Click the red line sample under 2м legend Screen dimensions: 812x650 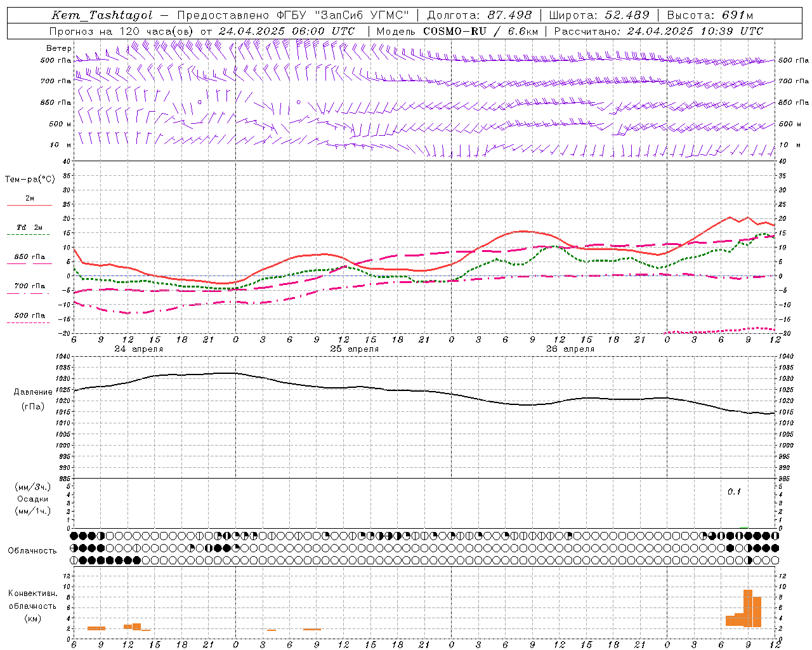(x=29, y=205)
